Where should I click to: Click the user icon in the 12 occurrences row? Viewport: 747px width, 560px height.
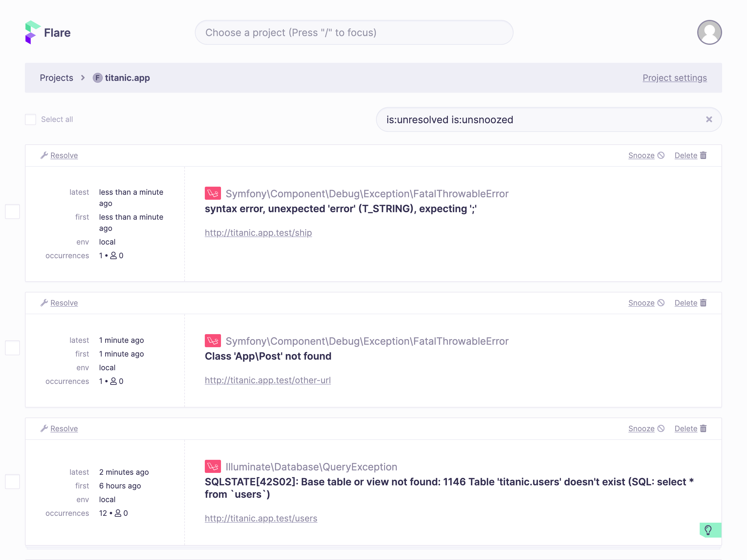point(118,513)
